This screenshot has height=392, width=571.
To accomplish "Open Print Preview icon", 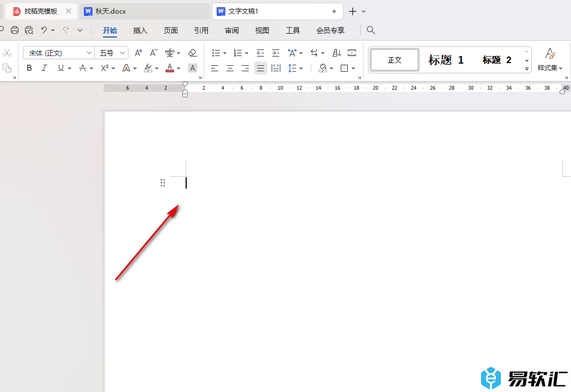I will [x=29, y=30].
